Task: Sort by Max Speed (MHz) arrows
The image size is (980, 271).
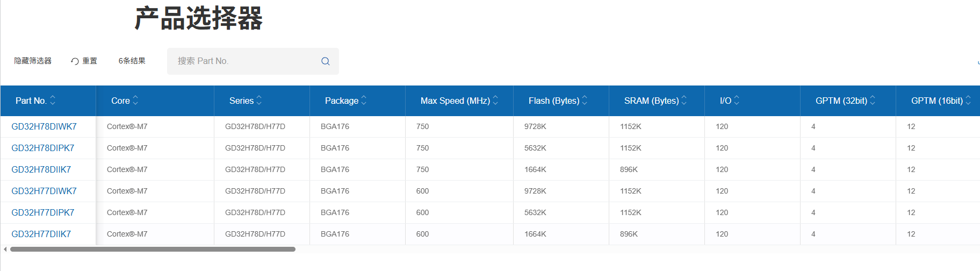Action: [x=495, y=101]
